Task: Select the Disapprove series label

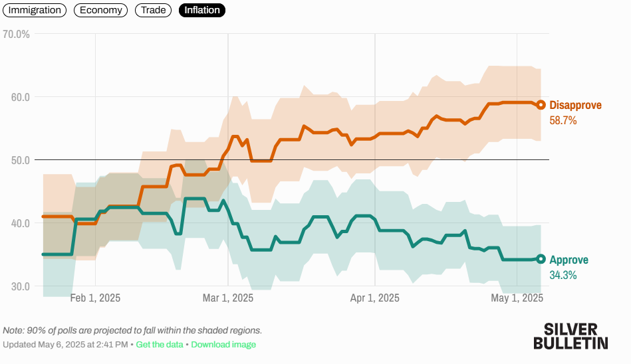Action: pos(575,106)
